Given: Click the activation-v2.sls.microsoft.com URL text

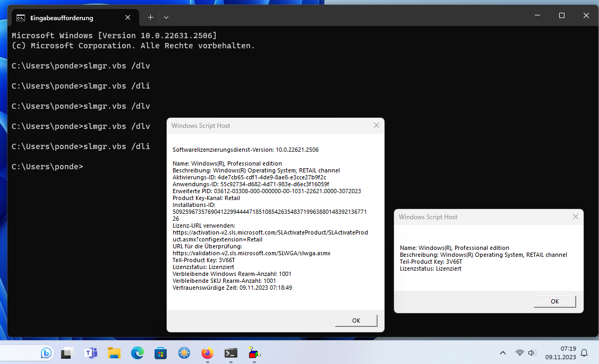Looking at the screenshot, I should (270, 236).
